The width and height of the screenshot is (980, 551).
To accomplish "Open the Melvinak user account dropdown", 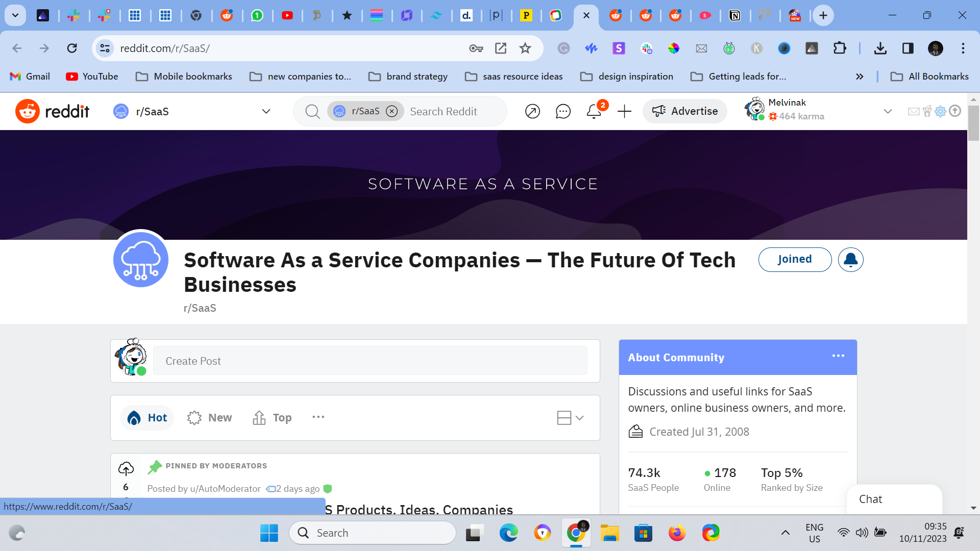I will pos(888,111).
